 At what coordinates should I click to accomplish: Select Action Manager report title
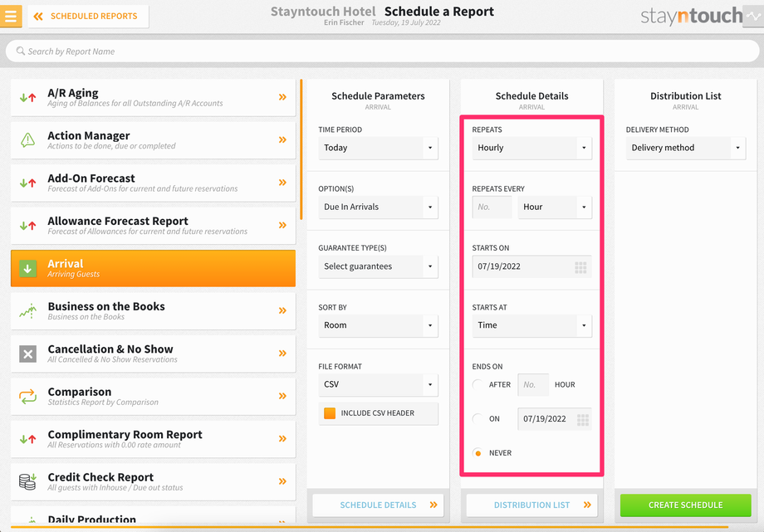pyautogui.click(x=89, y=135)
